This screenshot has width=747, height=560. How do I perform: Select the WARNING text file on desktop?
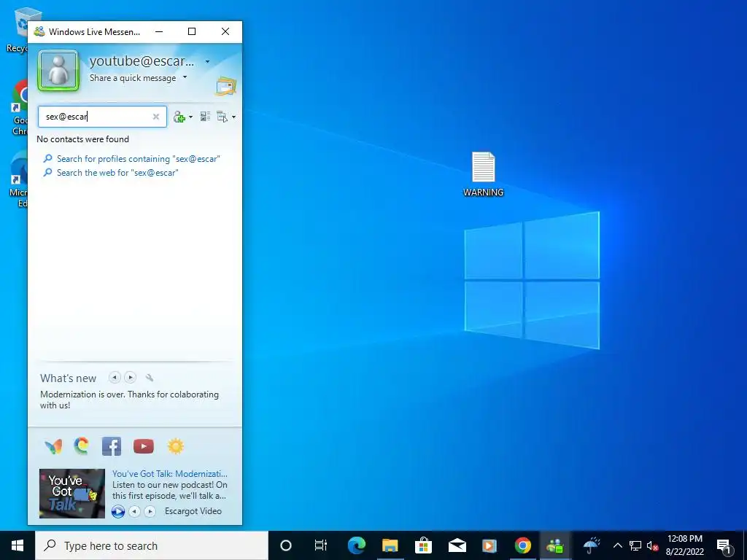(483, 174)
